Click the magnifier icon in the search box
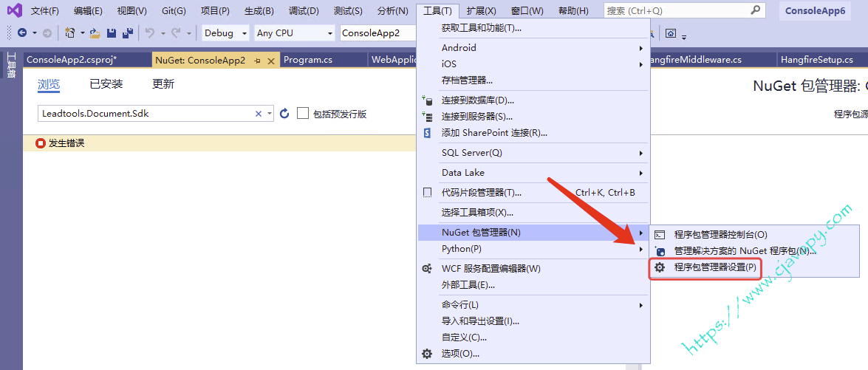This screenshot has height=370, width=868. 755,10
